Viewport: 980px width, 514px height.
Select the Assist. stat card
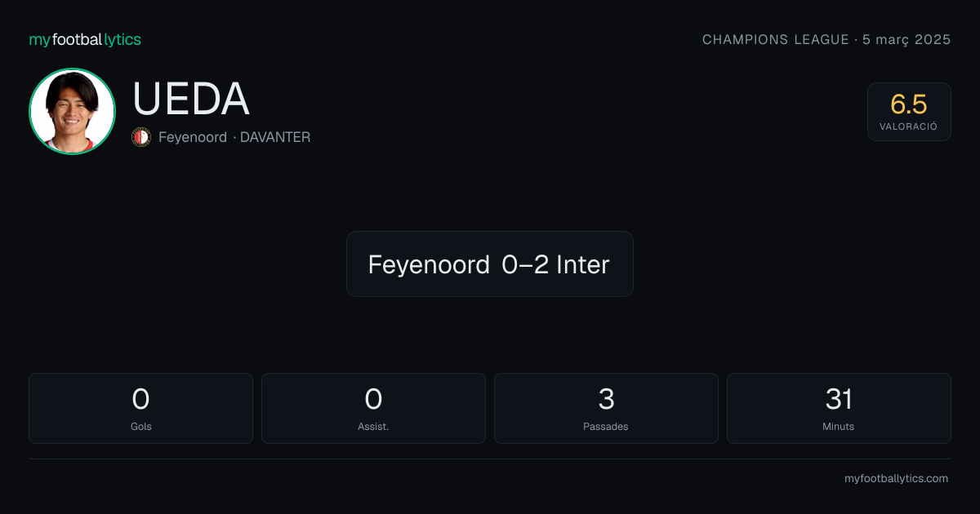point(373,408)
